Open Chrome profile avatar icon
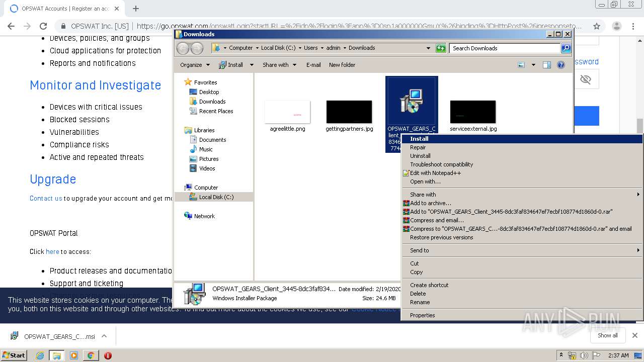This screenshot has height=362, width=644. (617, 26)
